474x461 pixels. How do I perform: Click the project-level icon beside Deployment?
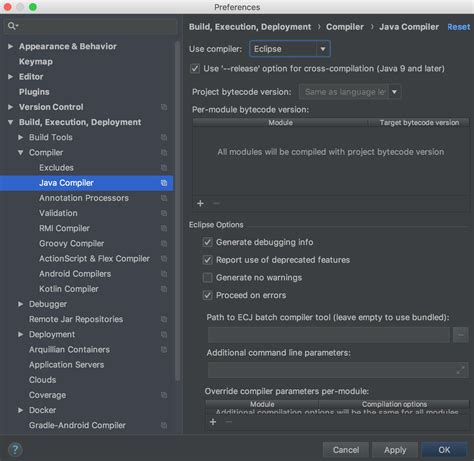click(164, 334)
